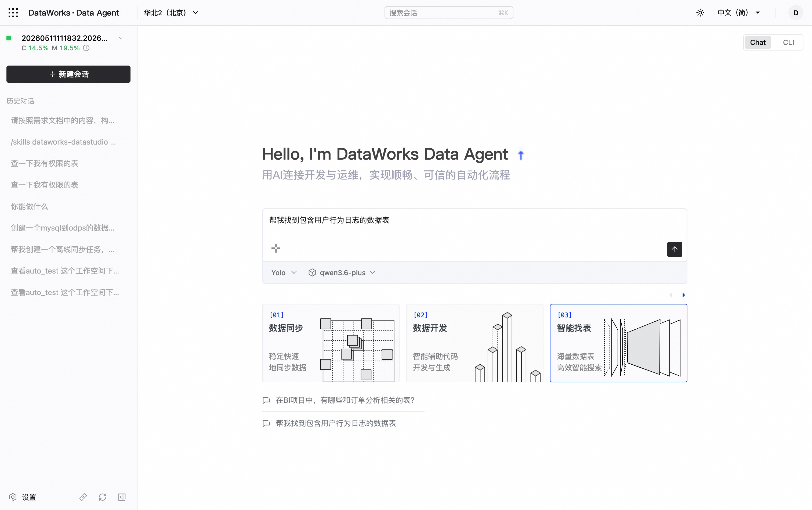
Task: Open the qwen3.6-plus model dropdown
Action: point(342,272)
